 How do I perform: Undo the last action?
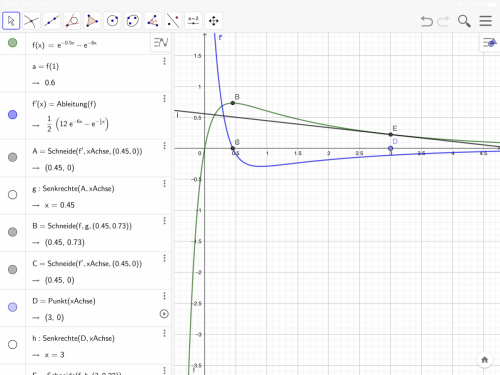point(426,21)
